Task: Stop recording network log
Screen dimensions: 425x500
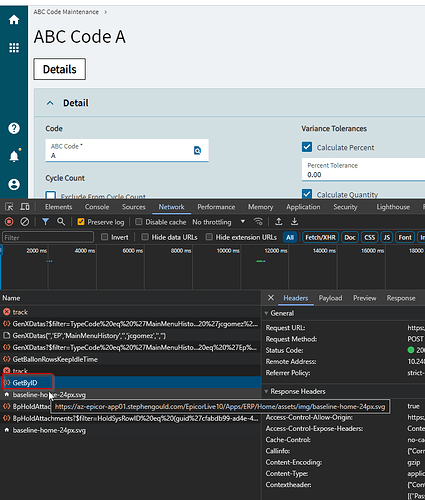Action: click(x=9, y=222)
